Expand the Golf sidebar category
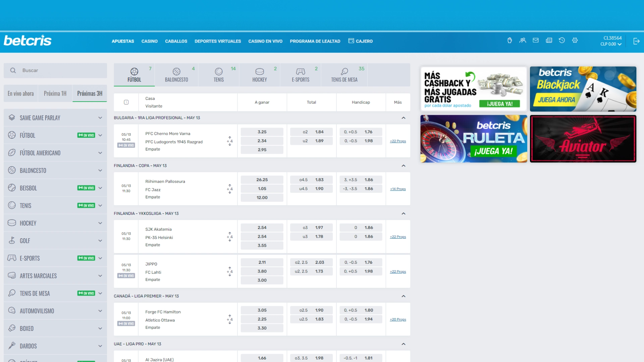644x362 pixels. (x=100, y=240)
